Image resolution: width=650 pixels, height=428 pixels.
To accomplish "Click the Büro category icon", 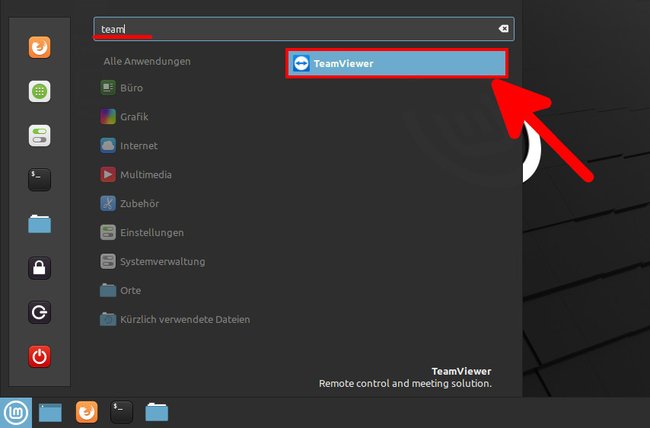I will [108, 88].
